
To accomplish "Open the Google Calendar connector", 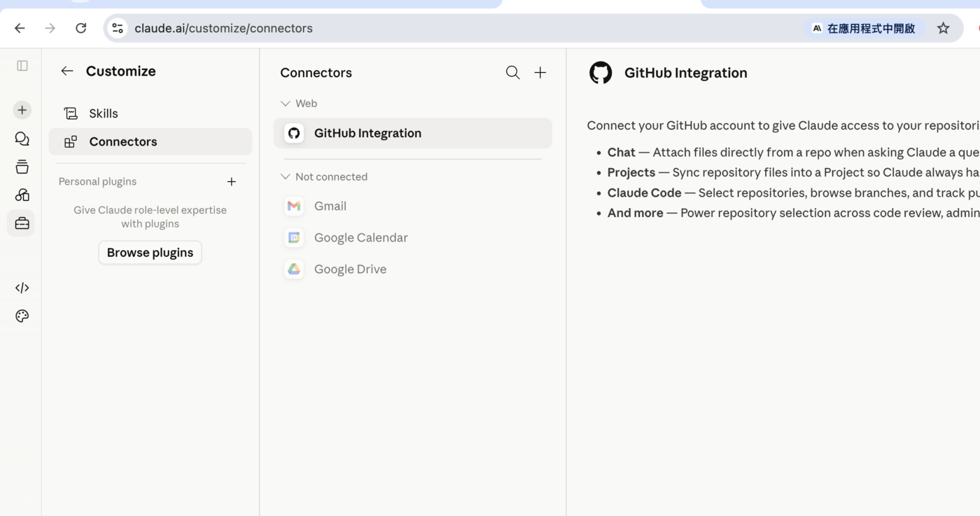I will pyautogui.click(x=413, y=237).
